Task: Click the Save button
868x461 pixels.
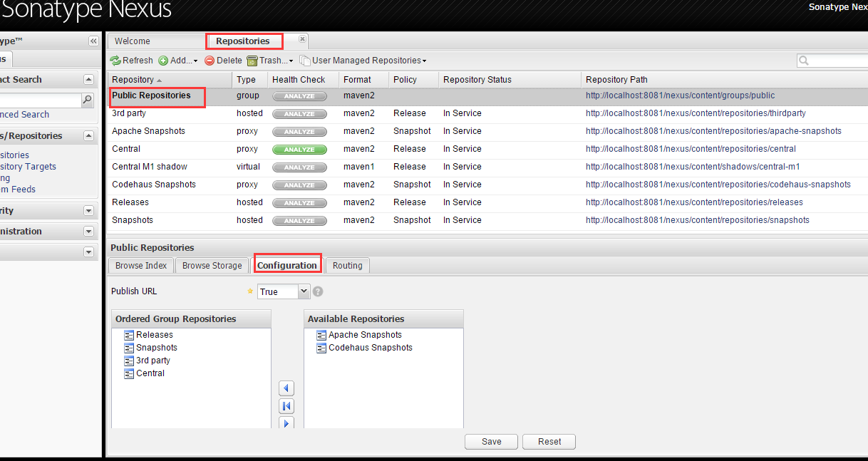Action: (x=491, y=442)
